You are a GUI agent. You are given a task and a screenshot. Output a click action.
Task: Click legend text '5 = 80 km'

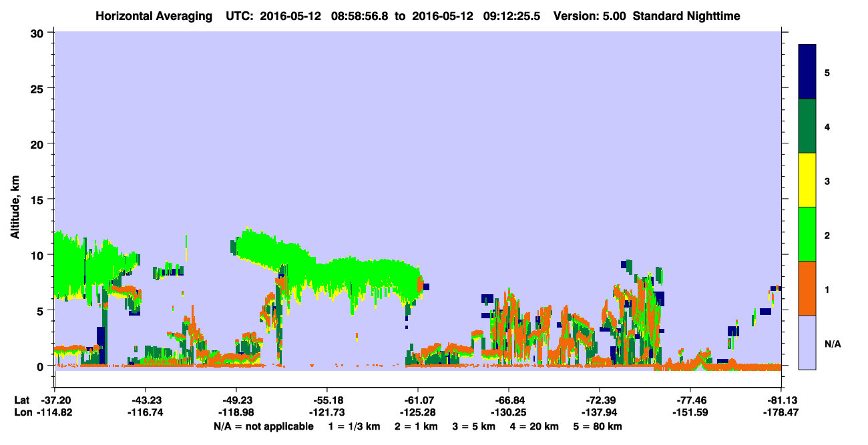coord(597,426)
